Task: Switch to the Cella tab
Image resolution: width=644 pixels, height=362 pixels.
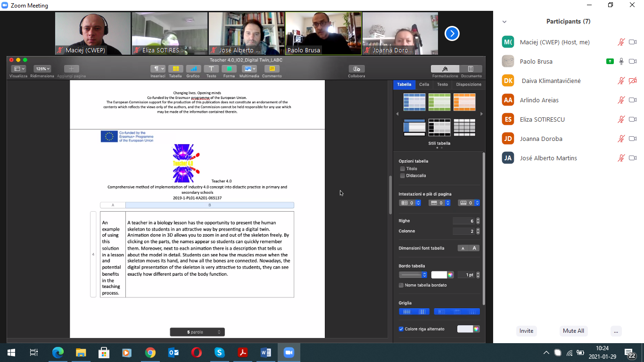Action: tap(424, 84)
